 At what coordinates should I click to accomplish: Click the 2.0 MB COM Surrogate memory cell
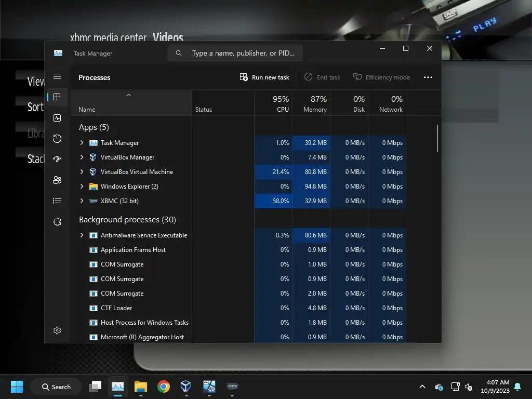click(311, 294)
